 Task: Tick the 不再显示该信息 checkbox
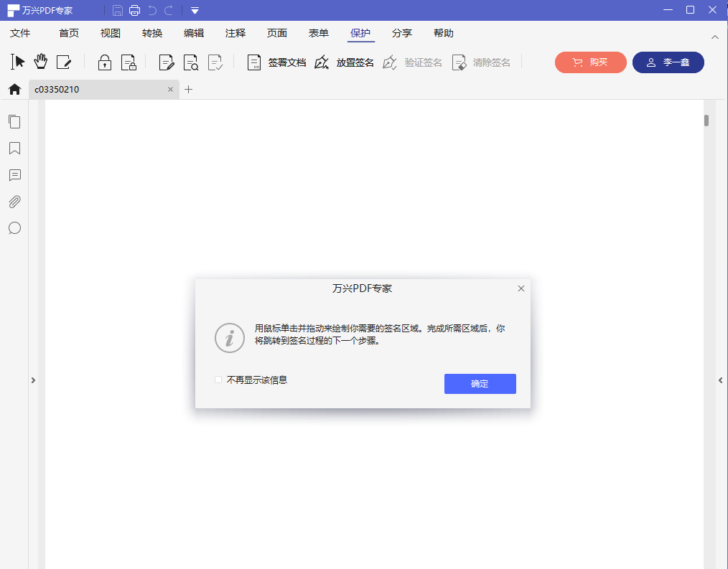(218, 380)
